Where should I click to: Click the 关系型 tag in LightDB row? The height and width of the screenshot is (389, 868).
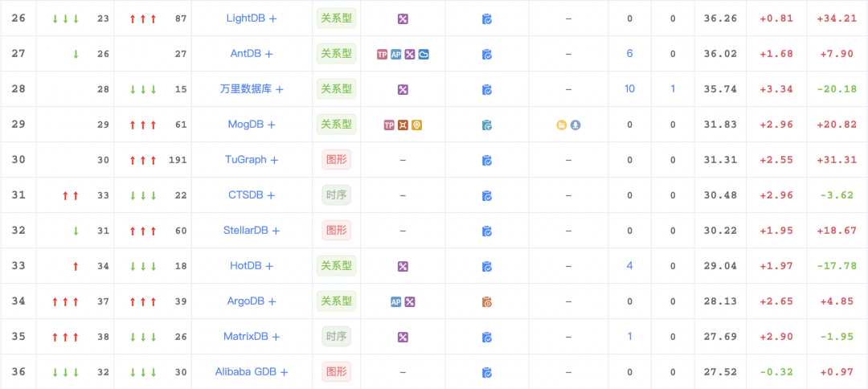[x=337, y=18]
